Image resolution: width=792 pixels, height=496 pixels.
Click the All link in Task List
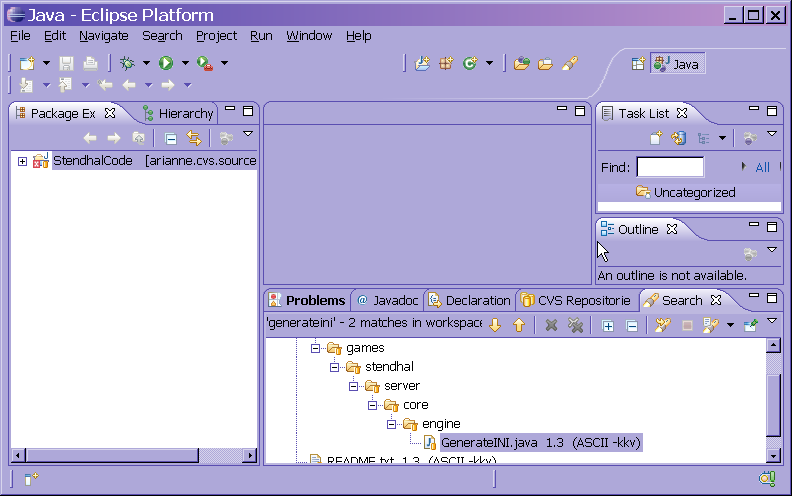pyautogui.click(x=762, y=167)
